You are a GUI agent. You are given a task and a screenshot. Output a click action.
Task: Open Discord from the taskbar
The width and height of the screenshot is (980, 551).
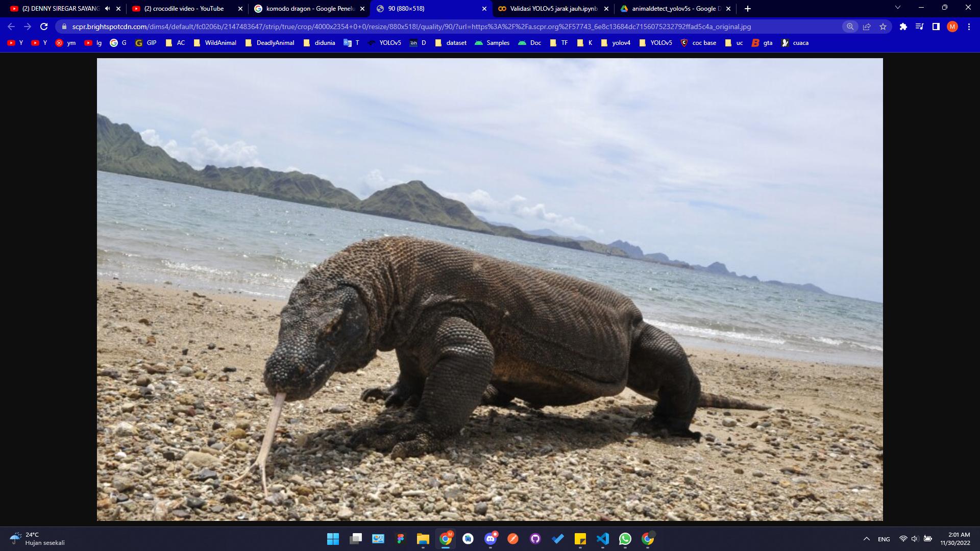point(491,539)
